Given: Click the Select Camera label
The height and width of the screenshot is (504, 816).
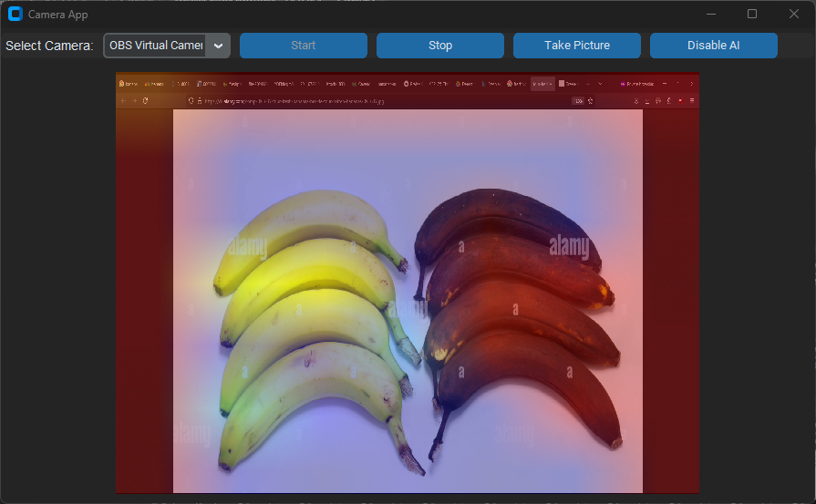Looking at the screenshot, I should [49, 46].
